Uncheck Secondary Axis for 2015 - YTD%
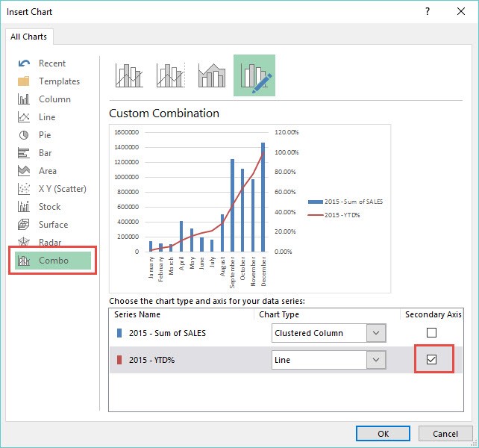 pos(431,359)
